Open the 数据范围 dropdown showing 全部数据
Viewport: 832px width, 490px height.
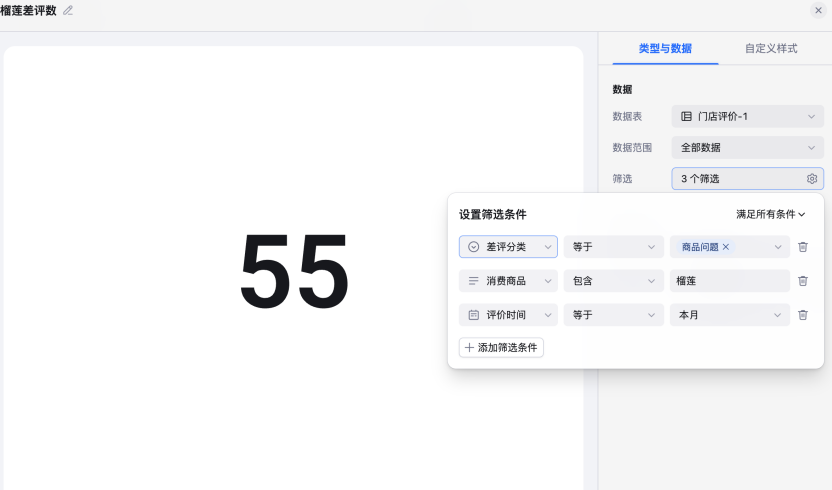(x=747, y=148)
